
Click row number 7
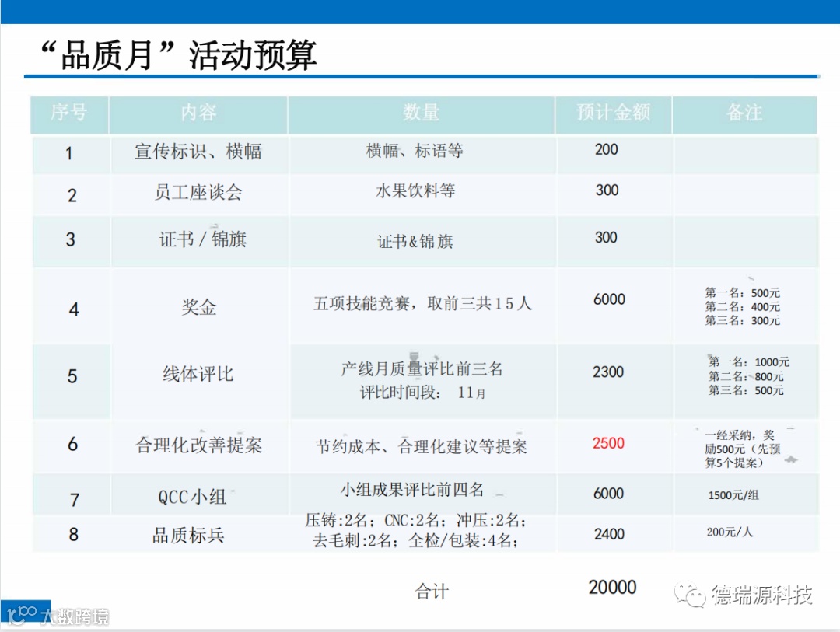(75, 501)
